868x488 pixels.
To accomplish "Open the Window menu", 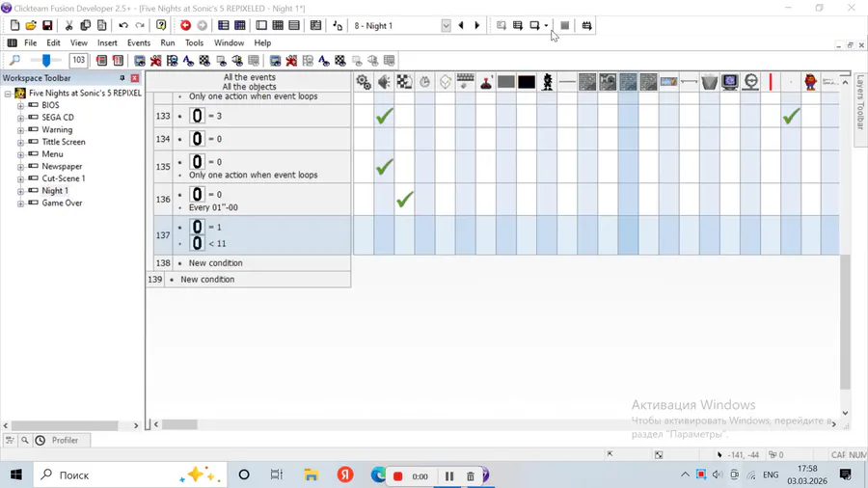I will coord(229,42).
